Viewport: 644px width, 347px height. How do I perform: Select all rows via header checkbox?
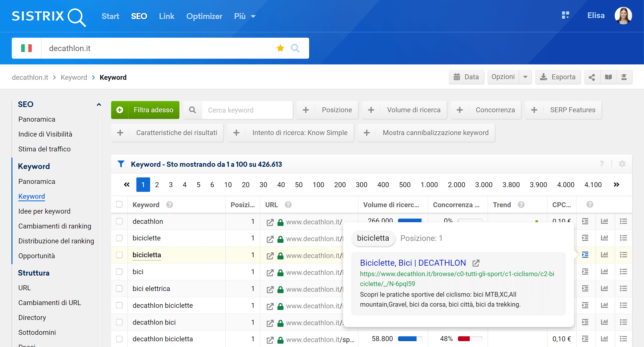(119, 204)
